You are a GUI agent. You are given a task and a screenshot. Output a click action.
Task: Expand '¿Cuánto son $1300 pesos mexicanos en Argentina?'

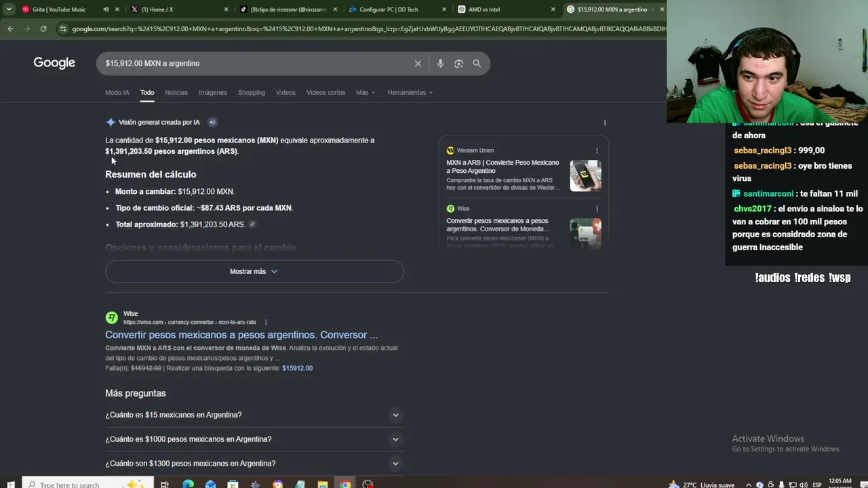point(254,464)
